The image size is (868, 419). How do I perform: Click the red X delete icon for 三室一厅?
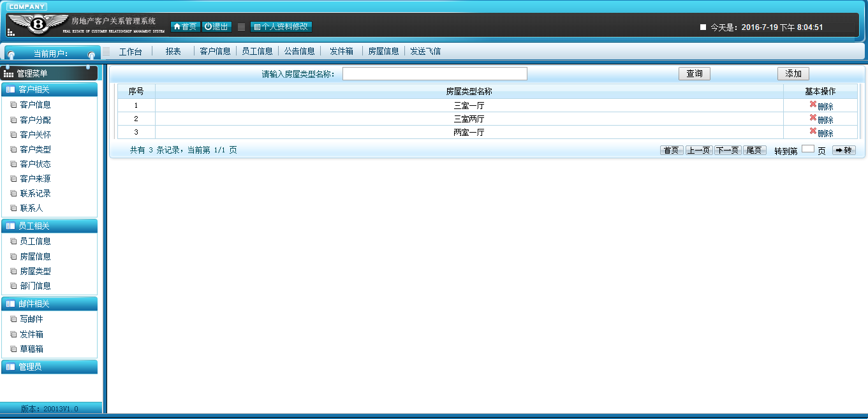coord(813,105)
